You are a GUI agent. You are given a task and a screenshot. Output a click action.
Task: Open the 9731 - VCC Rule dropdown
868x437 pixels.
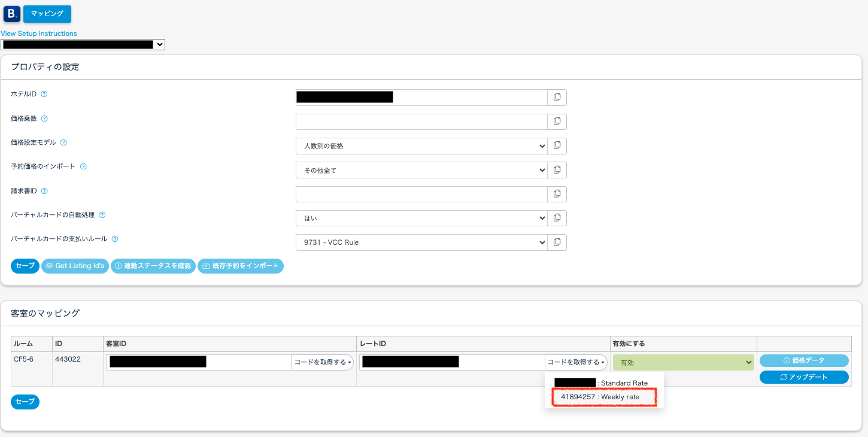click(x=421, y=242)
